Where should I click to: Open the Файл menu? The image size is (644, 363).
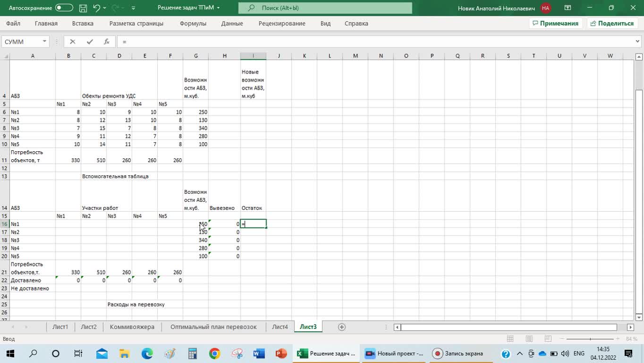(x=13, y=23)
